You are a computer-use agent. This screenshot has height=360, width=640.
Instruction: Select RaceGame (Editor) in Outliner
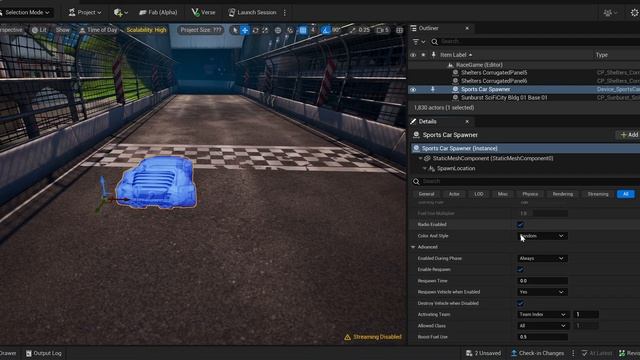click(479, 65)
